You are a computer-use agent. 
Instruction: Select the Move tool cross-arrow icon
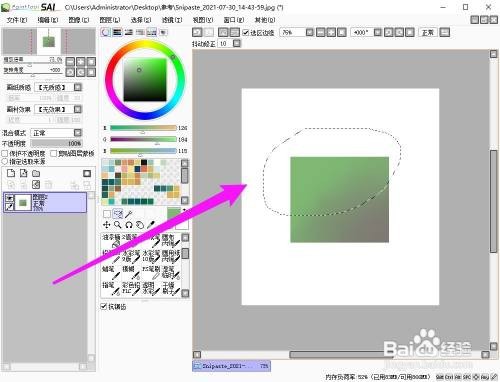(x=106, y=225)
